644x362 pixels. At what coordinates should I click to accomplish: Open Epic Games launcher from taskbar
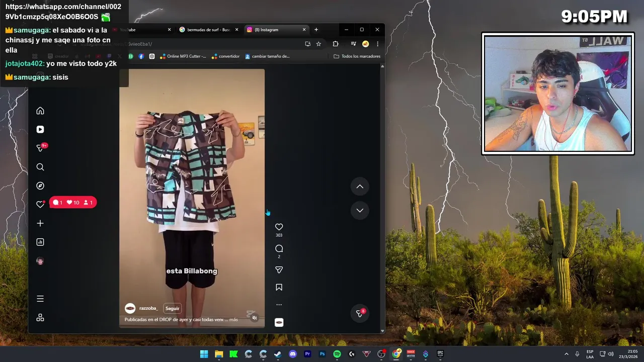[440, 354]
